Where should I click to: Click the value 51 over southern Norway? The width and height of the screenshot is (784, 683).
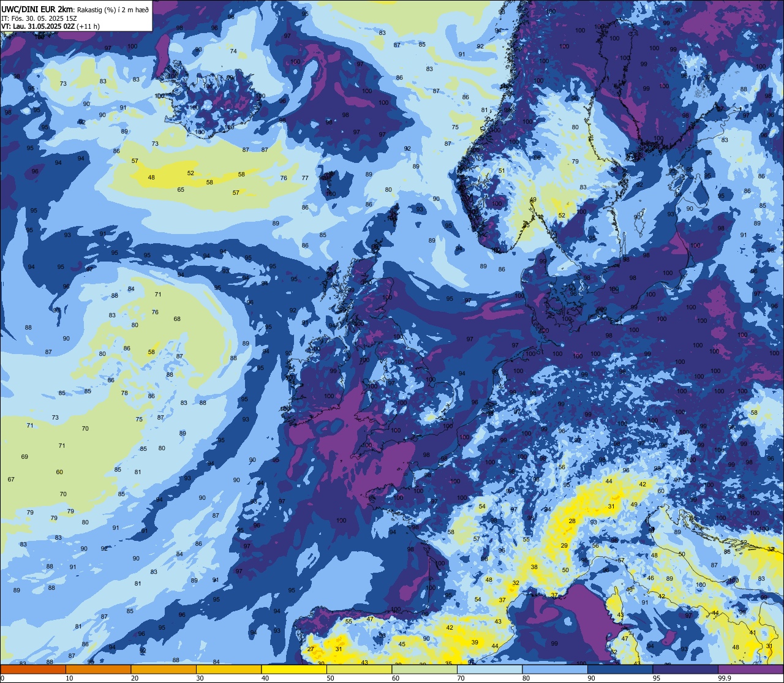[502, 171]
